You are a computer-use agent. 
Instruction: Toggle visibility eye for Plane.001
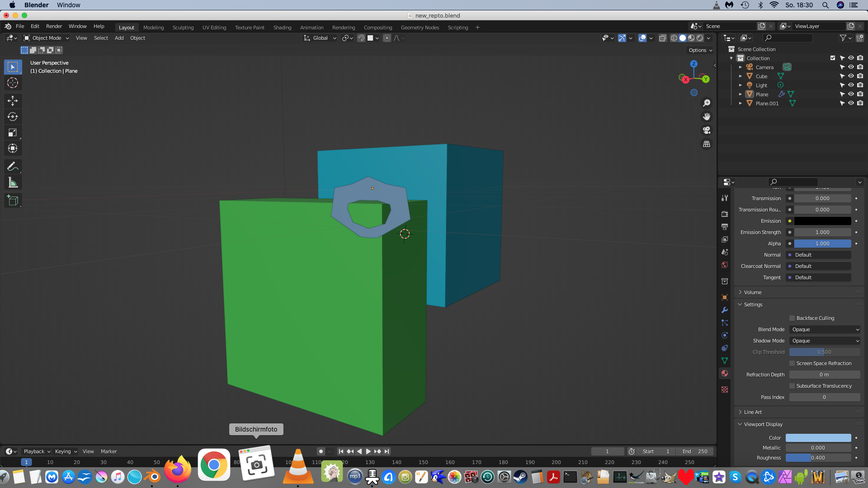pos(851,103)
